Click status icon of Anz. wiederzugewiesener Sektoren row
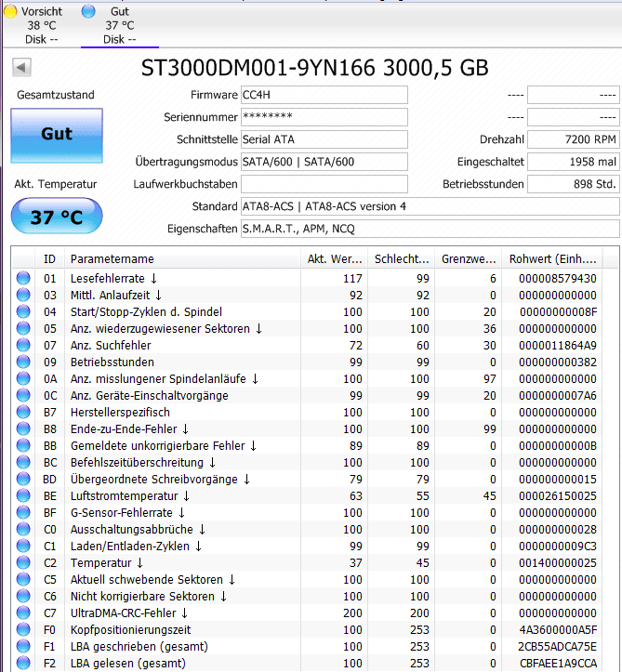This screenshot has height=672, width=622. 23,328
